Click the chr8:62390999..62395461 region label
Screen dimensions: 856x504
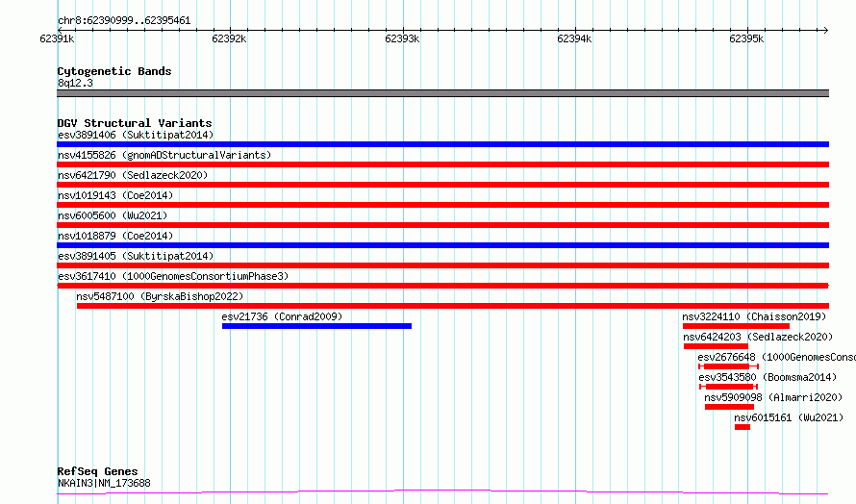[x=124, y=21]
